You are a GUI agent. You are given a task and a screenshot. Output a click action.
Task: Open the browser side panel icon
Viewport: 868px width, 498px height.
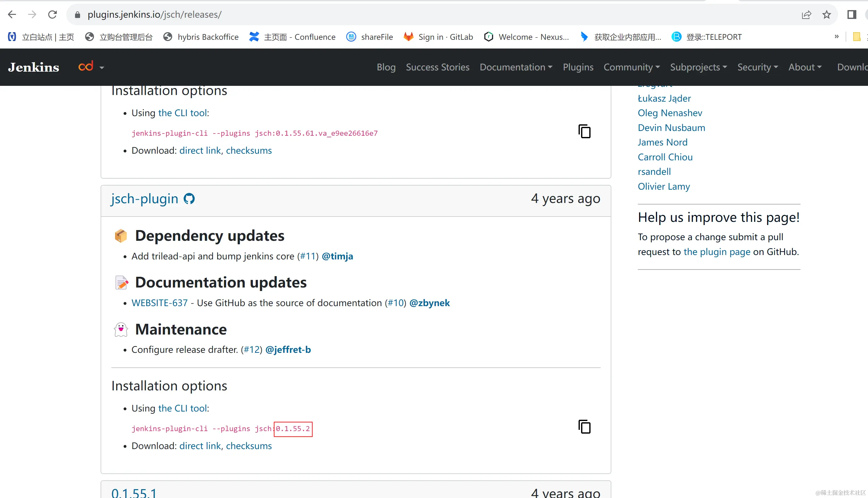[852, 15]
